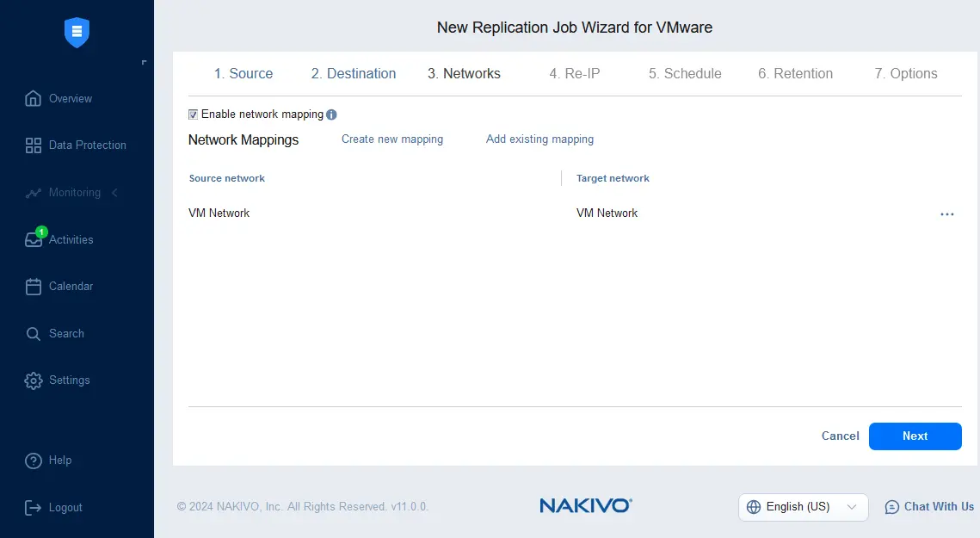Click the globe language icon
Image resolution: width=980 pixels, height=538 pixels.
point(754,507)
